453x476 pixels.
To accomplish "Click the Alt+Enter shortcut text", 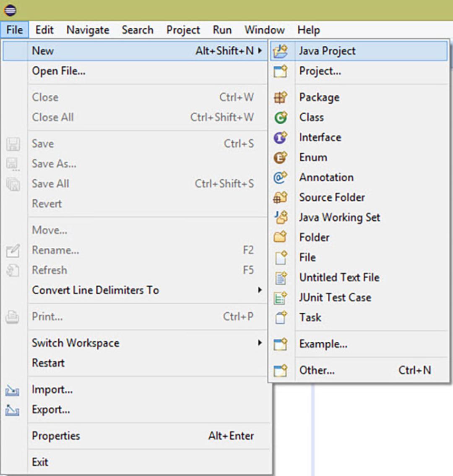I will tap(231, 436).
